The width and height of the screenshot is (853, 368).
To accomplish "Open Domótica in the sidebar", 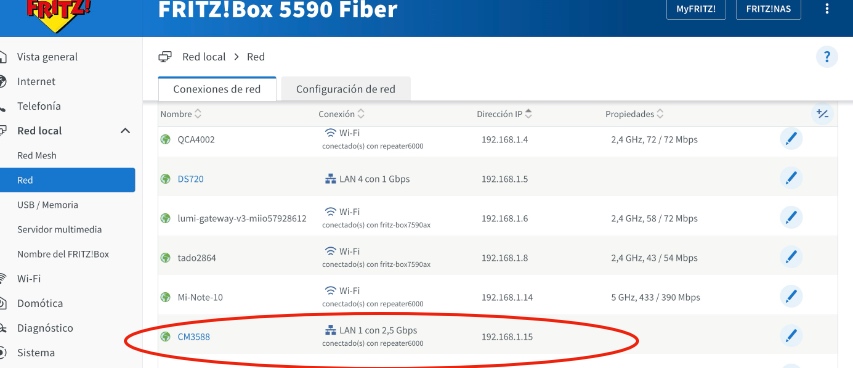I will coord(40,303).
